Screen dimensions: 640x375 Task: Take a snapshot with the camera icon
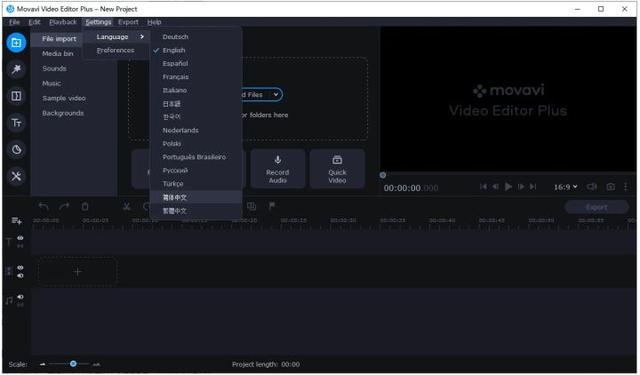(x=610, y=187)
